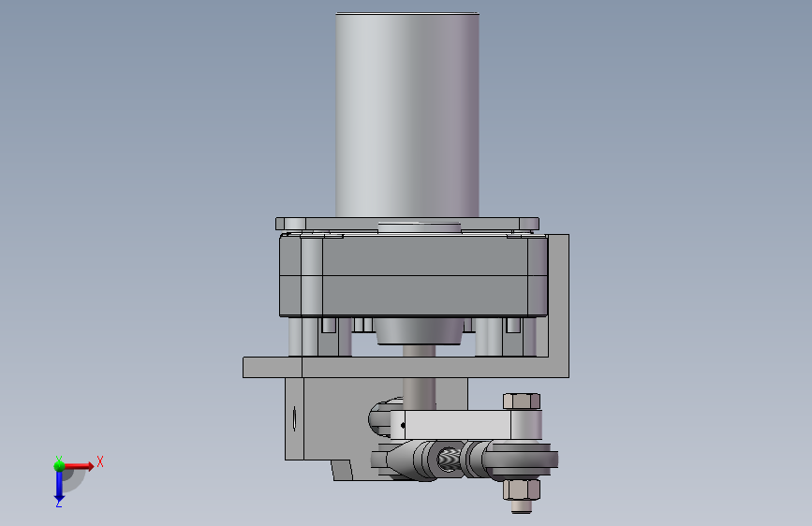Select the thin flange plate under the motor
The width and height of the screenshot is (812, 526).
[407, 224]
